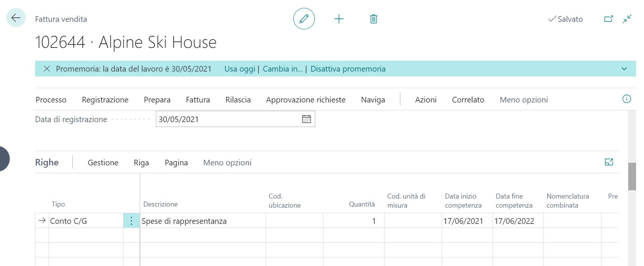Click the 'Cambia in...' link
Screen dimensions: 644x266
(x=283, y=69)
